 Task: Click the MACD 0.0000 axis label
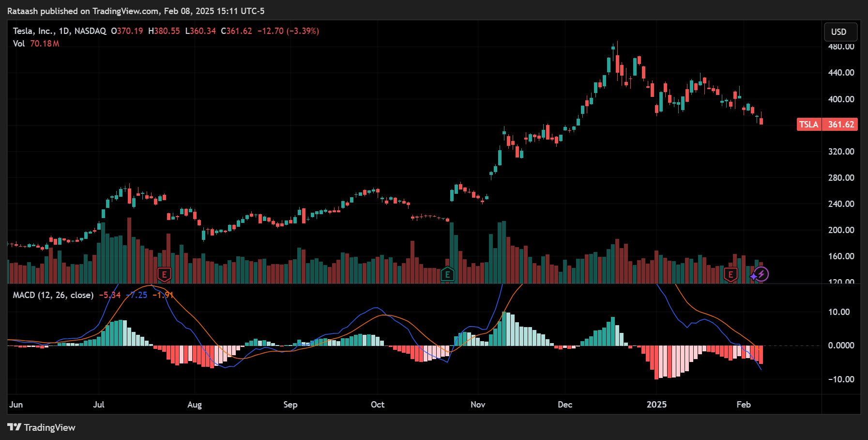click(x=841, y=346)
